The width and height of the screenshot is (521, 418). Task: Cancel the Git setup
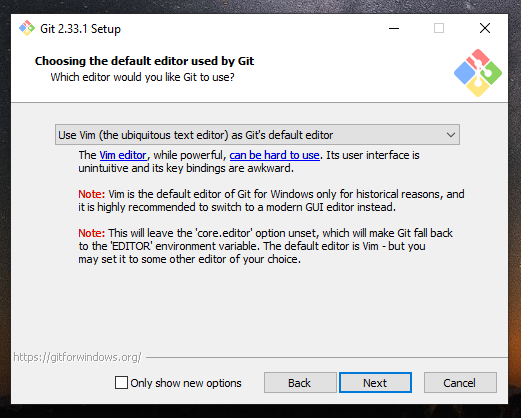(x=460, y=383)
